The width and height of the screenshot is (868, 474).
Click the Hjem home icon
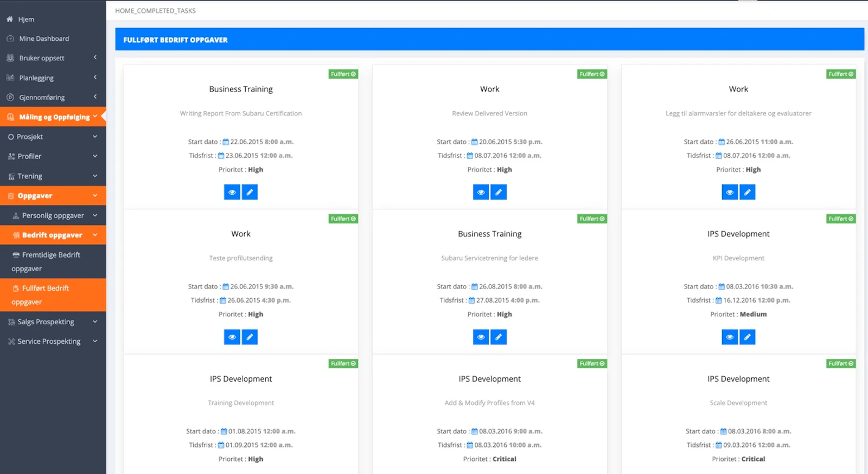(x=10, y=19)
